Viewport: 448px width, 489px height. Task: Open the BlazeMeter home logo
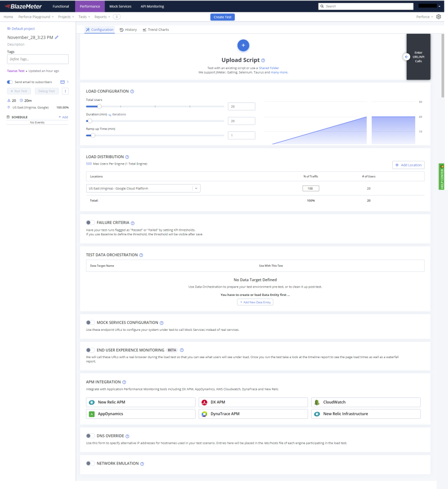(x=24, y=7)
